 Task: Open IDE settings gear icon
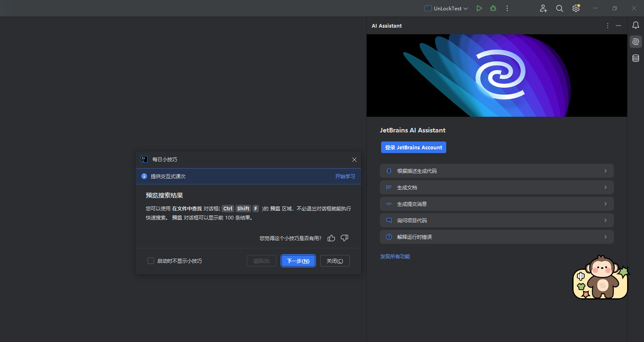point(576,8)
